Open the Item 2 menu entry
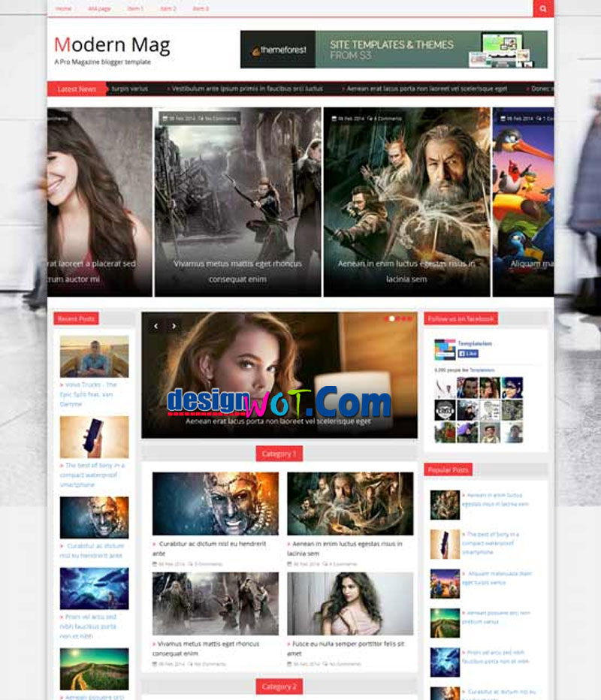Screen dimensions: 601x700 [168, 8]
